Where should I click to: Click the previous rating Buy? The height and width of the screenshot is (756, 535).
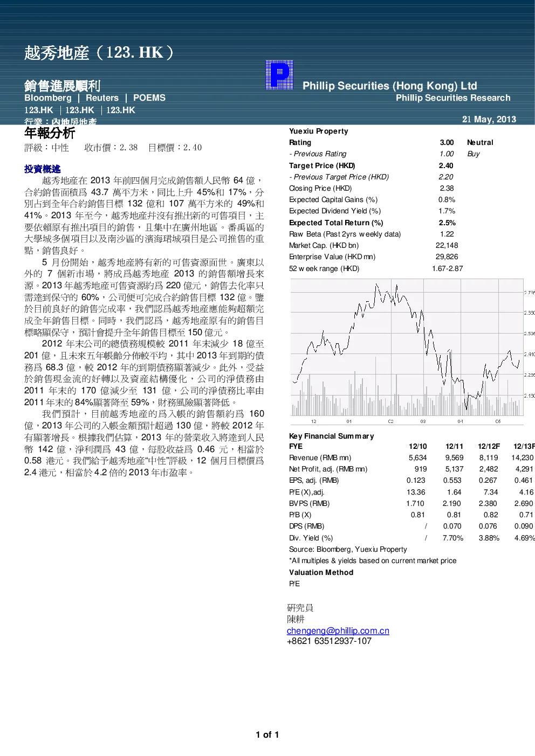click(474, 154)
